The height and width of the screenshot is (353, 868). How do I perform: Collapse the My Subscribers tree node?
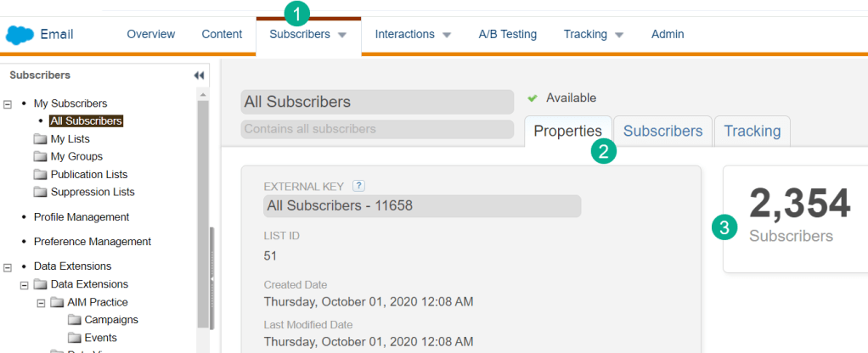click(x=8, y=104)
